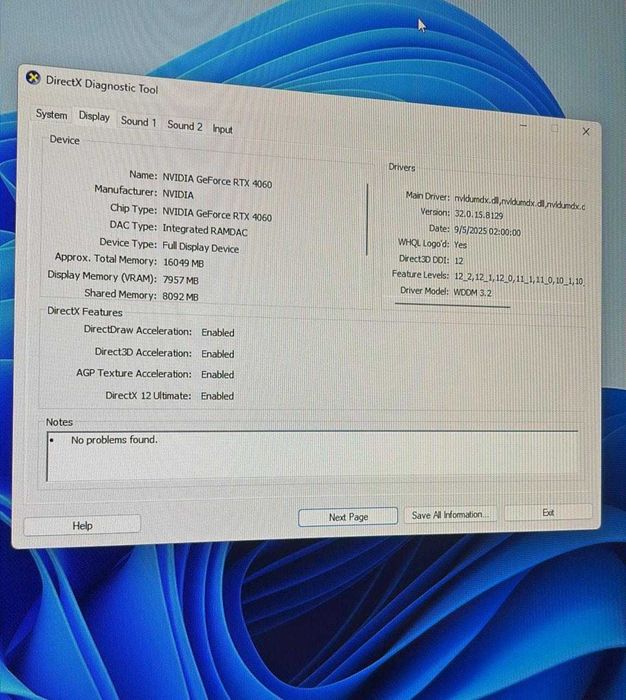
Task: Click the 'Approx. Total Memory:' label
Action: pos(106,259)
